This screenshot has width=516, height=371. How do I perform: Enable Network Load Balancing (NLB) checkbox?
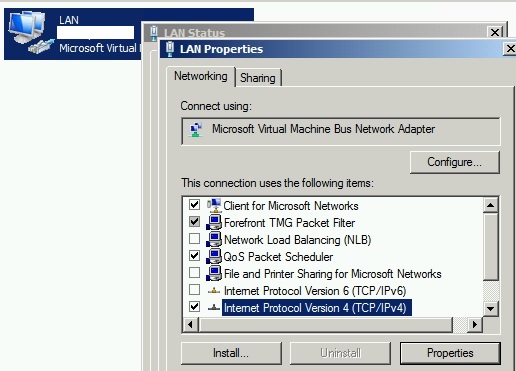click(194, 239)
